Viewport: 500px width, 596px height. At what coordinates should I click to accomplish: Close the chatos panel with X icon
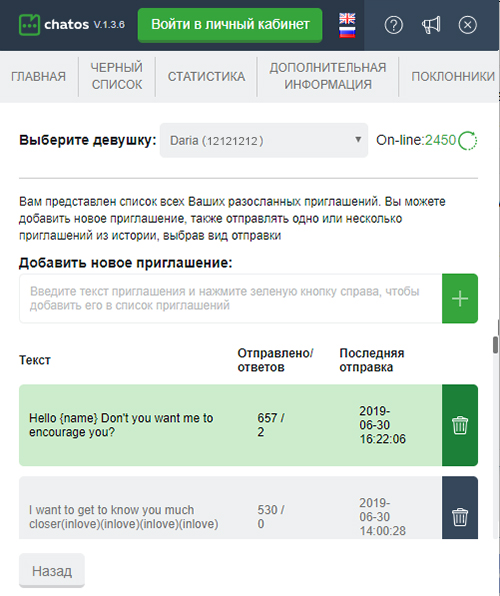pyautogui.click(x=467, y=25)
